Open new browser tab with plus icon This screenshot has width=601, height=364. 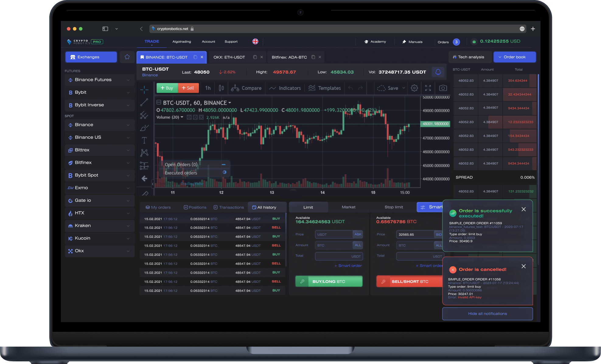(x=533, y=29)
